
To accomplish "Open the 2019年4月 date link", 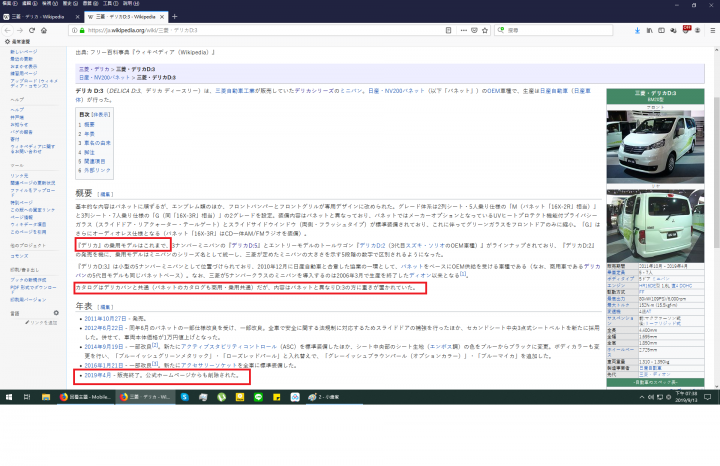I will click(x=97, y=376).
